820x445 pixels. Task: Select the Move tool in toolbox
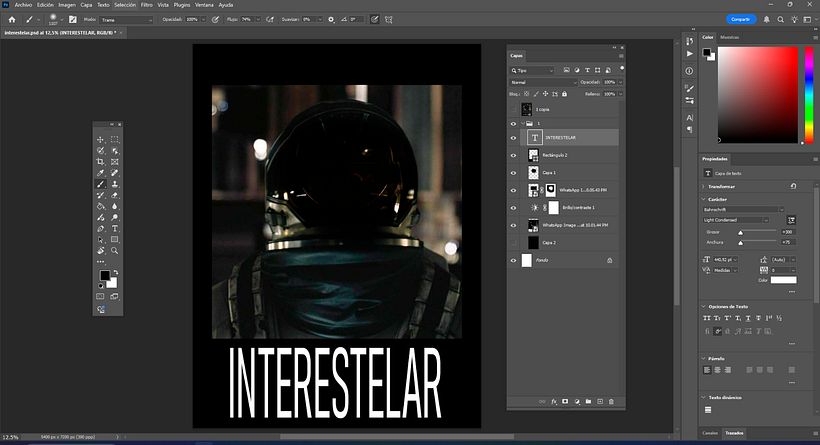point(100,140)
